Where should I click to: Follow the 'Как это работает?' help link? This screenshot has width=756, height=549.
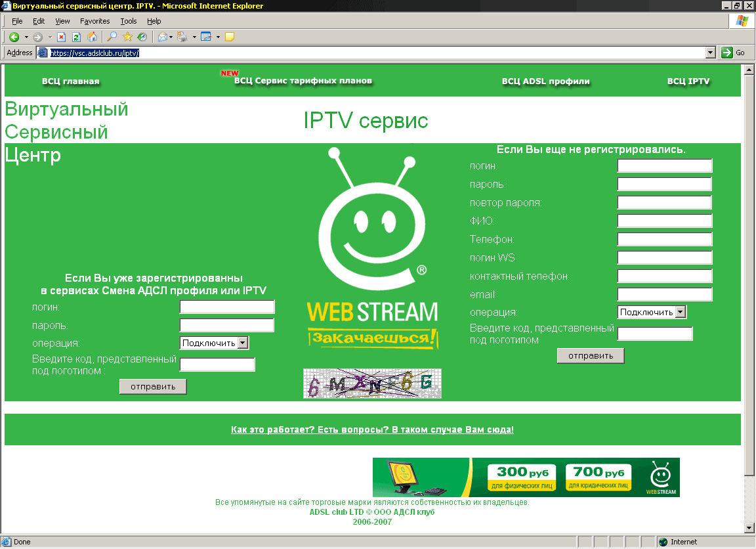372,429
